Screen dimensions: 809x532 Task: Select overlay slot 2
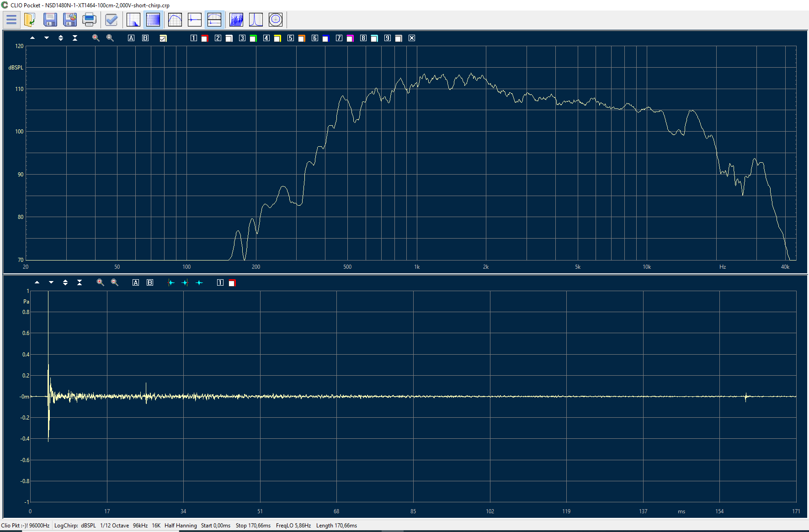pyautogui.click(x=218, y=38)
